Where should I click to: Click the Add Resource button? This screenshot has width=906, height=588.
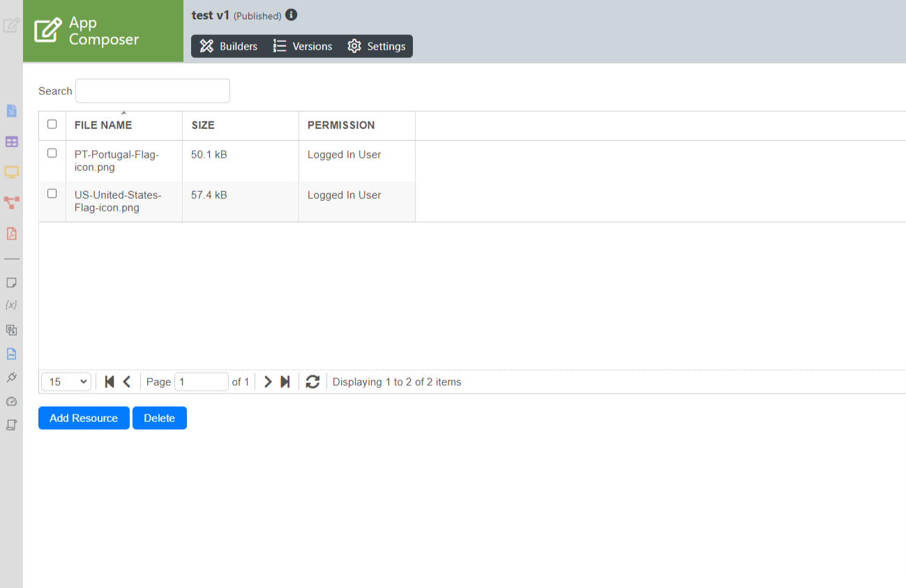point(84,418)
